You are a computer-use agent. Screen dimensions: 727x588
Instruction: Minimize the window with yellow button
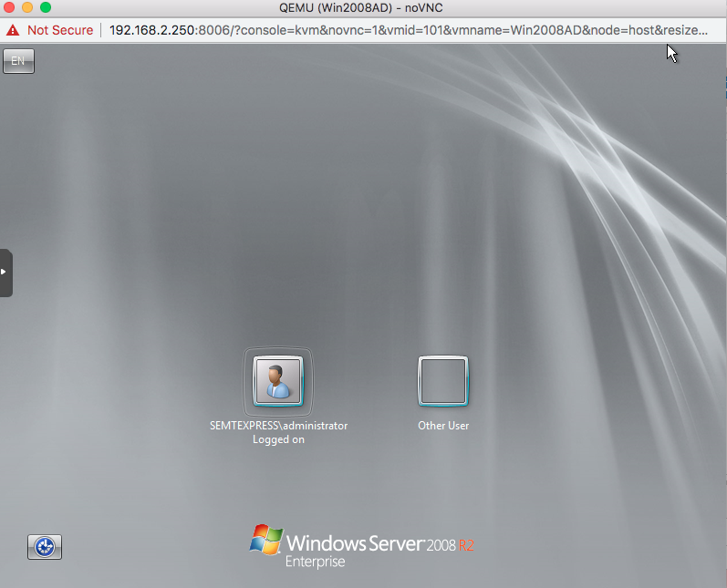point(27,7)
